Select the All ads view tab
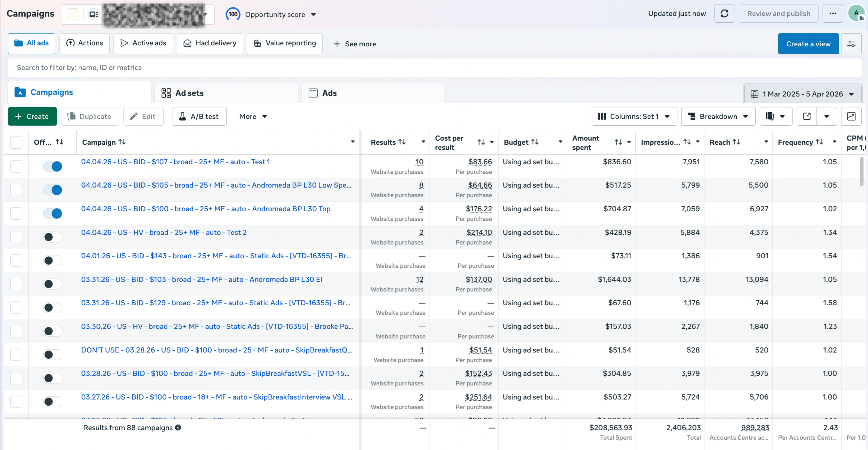This screenshot has height=450, width=868. pyautogui.click(x=32, y=43)
